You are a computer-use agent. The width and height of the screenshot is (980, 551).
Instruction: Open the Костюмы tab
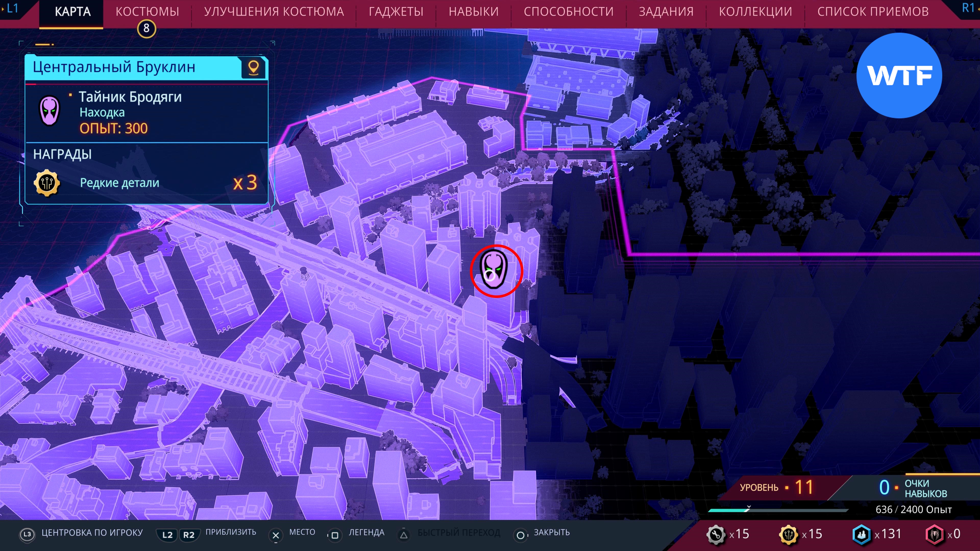[147, 12]
